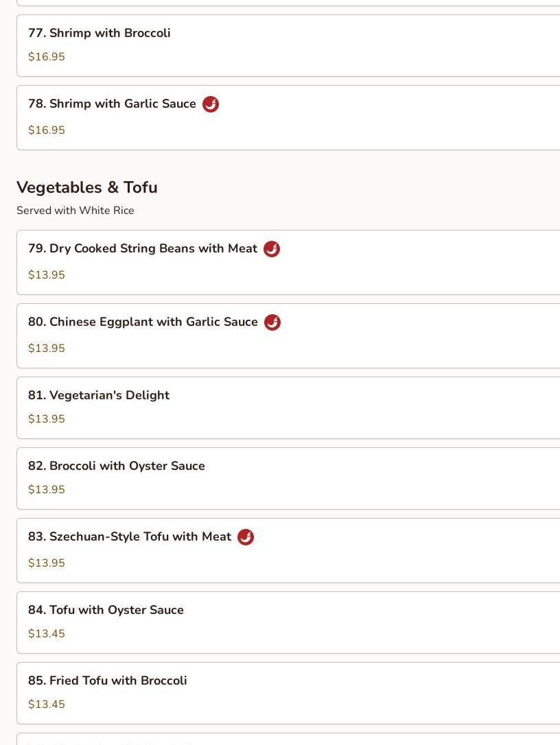Screen dimensions: 560x745
Task: Click the Vegetables & Tofu section heading
Action: tap(87, 187)
